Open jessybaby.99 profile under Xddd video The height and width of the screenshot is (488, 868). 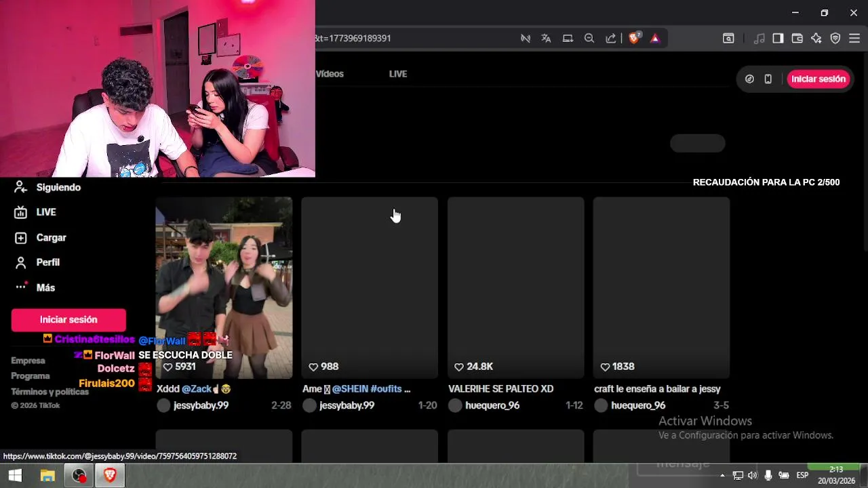pyautogui.click(x=201, y=405)
